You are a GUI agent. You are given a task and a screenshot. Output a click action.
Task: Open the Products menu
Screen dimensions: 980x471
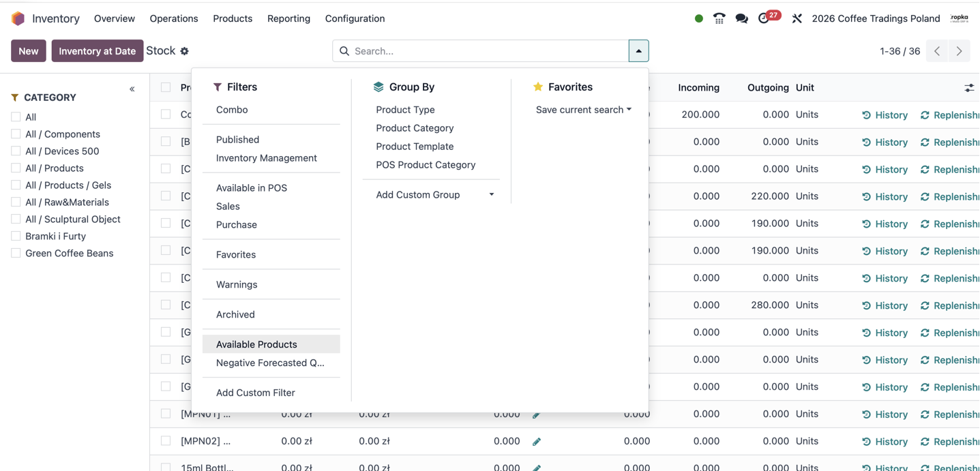(x=233, y=18)
